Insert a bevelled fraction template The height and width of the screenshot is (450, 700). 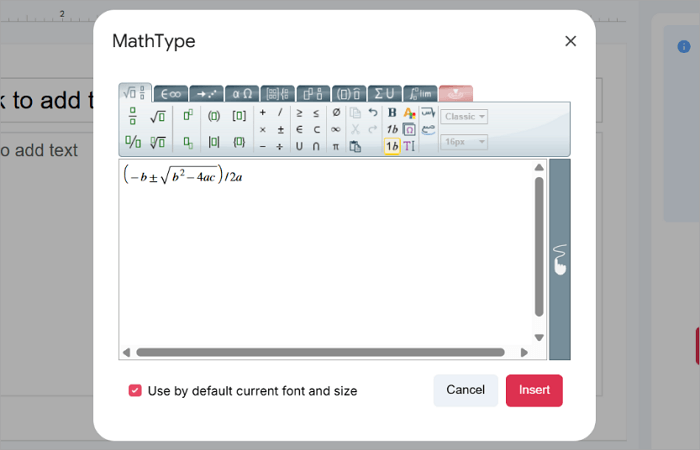tap(133, 142)
